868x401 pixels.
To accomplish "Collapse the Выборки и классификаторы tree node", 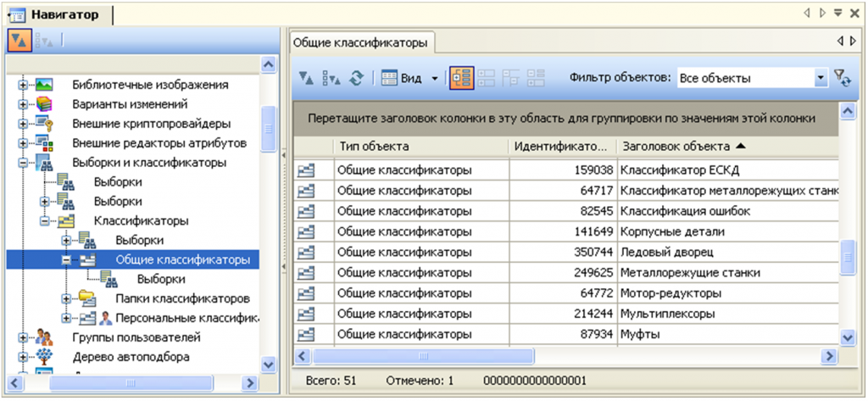I will 23,163.
